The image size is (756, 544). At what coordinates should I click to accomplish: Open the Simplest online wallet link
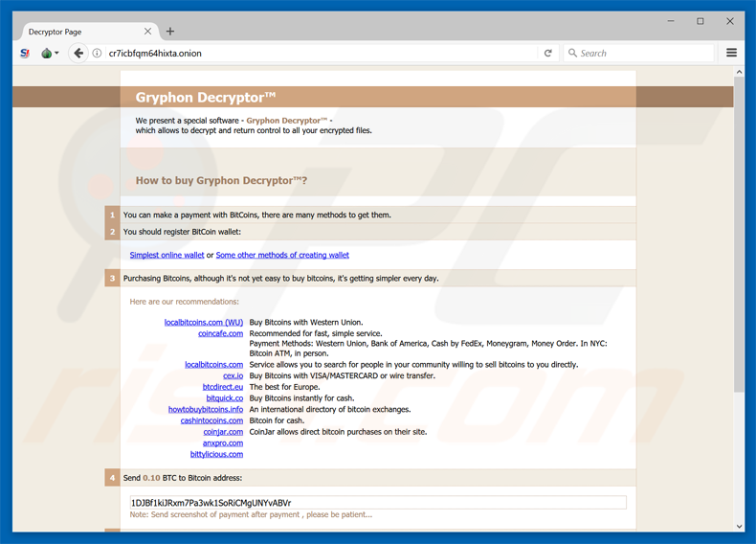tap(167, 255)
